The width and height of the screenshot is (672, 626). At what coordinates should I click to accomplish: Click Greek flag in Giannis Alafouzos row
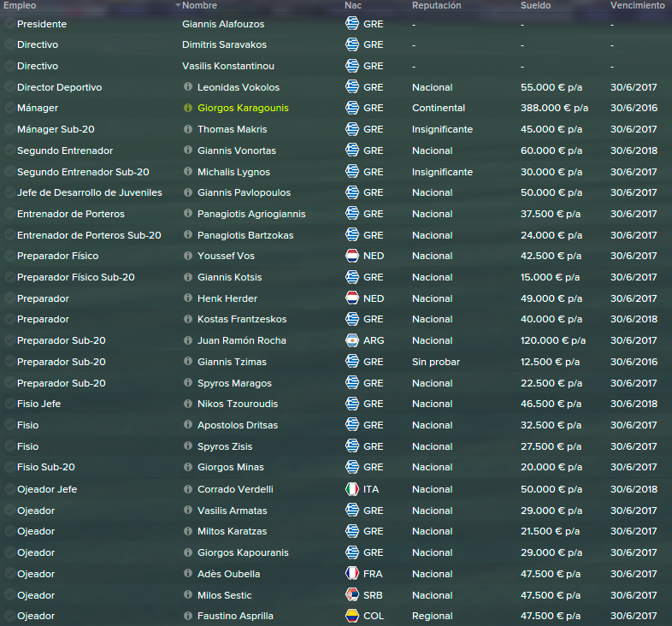pos(352,24)
